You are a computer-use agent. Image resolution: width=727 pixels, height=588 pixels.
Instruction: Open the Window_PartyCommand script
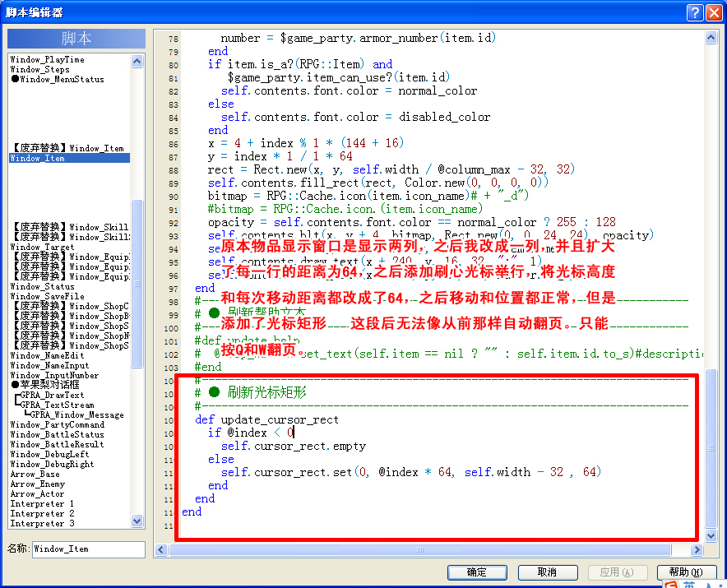pos(58,425)
